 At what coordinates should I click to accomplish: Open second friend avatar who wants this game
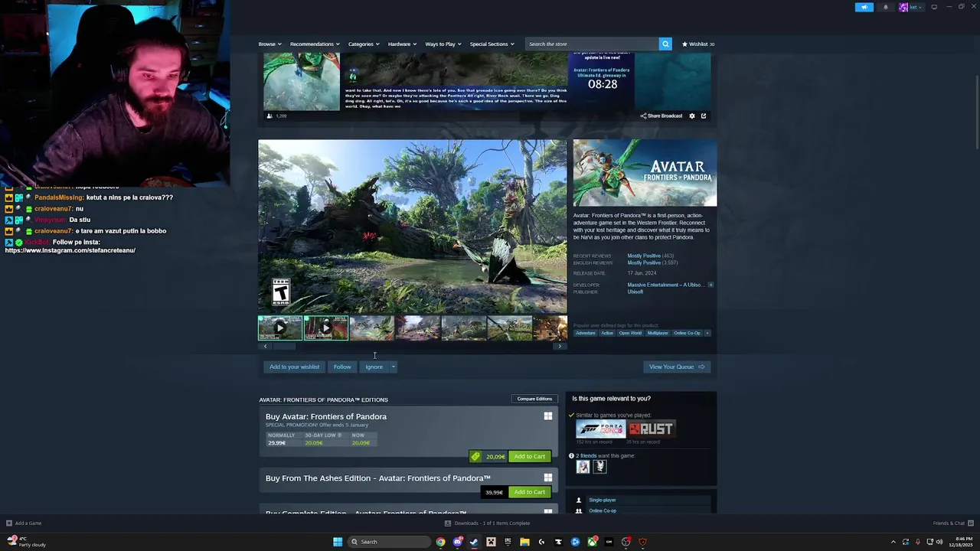(x=599, y=466)
